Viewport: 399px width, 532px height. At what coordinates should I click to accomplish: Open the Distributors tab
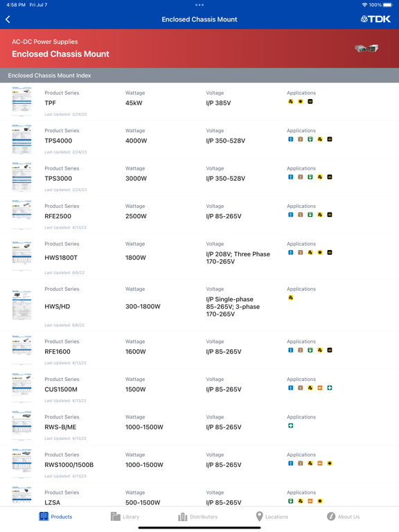click(x=198, y=516)
